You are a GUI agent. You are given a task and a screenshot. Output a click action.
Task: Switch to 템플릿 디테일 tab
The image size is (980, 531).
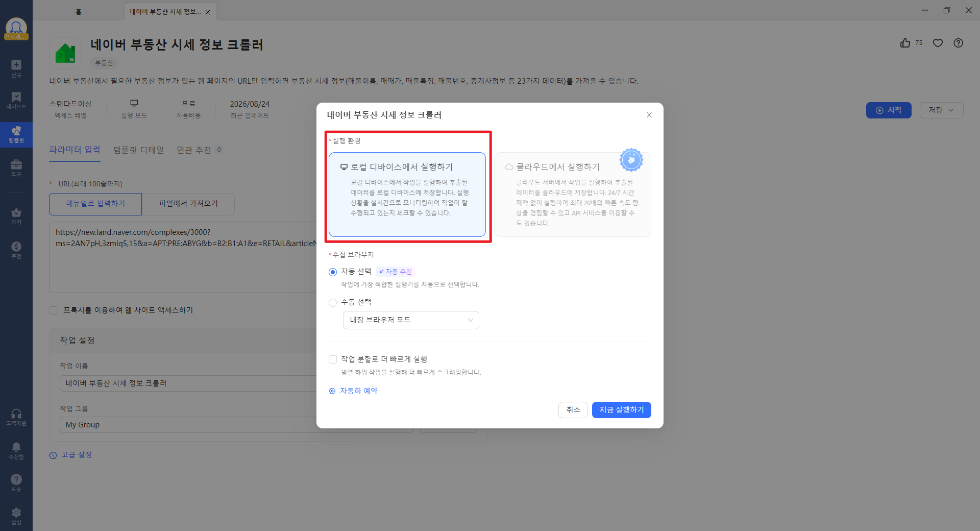click(x=138, y=150)
